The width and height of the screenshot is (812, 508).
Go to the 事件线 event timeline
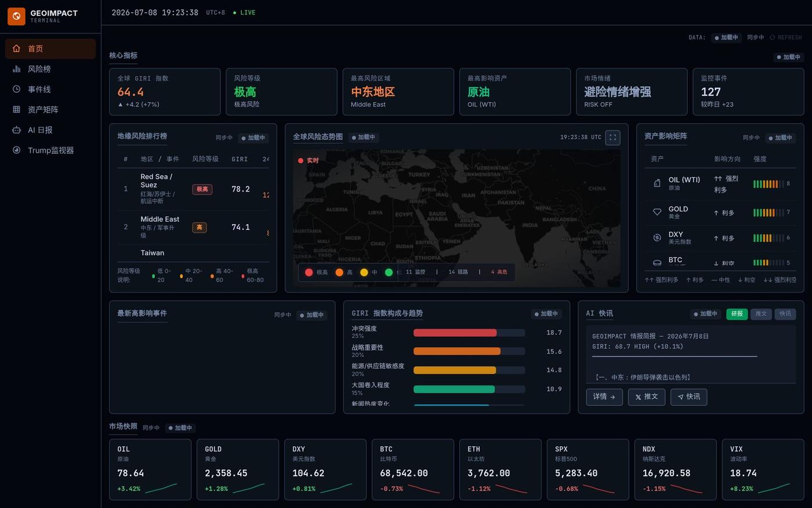click(50, 89)
